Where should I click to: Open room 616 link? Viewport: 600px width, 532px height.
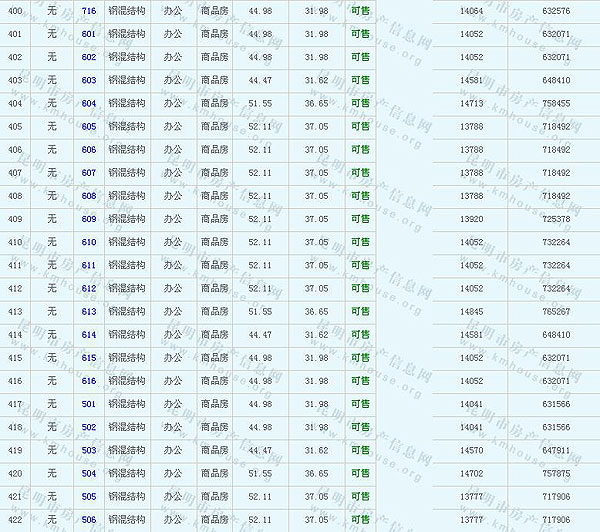pos(89,381)
